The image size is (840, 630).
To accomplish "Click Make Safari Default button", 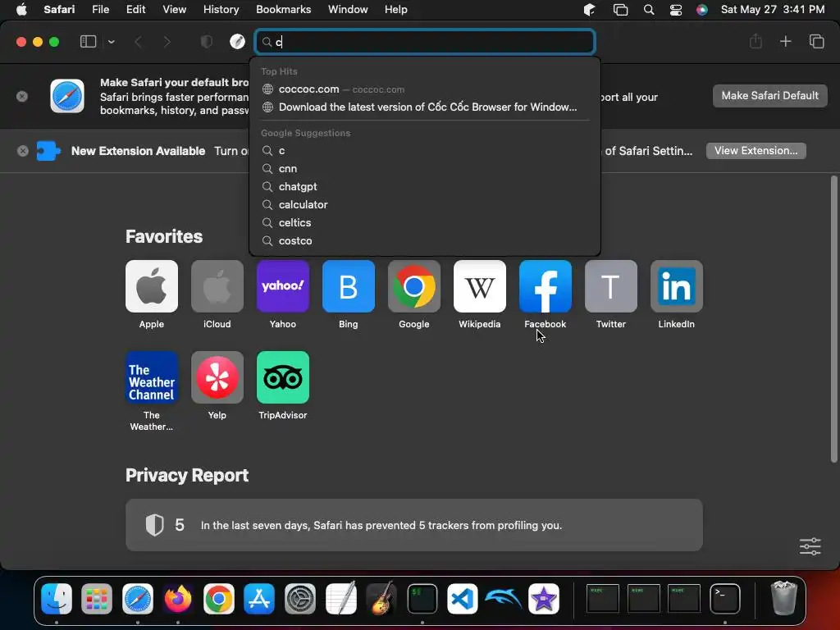I will [769, 96].
